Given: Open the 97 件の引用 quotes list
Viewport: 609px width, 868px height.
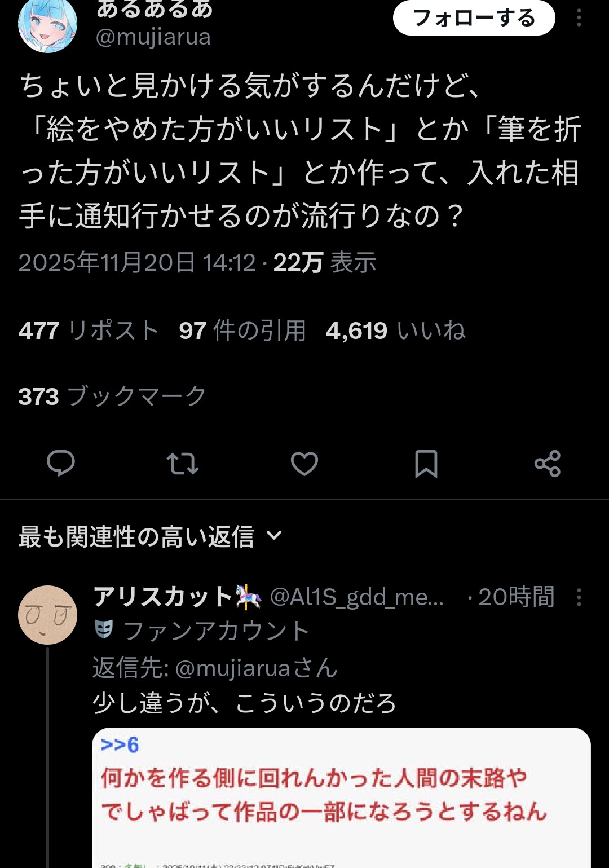Looking at the screenshot, I should point(242,331).
